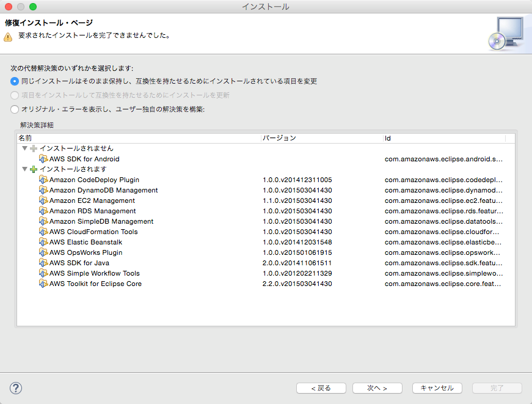Image resolution: width=532 pixels, height=404 pixels.
Task: Select radio オリジナル・エラーを表示し
Action: [x=14, y=109]
